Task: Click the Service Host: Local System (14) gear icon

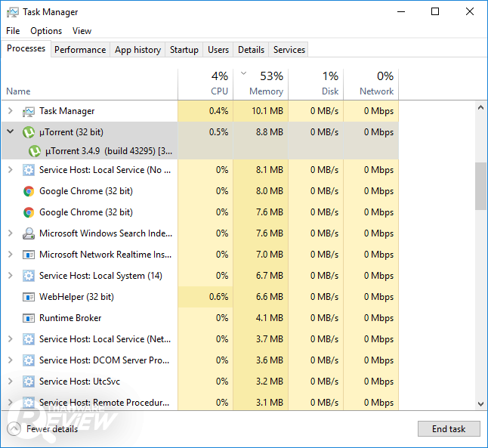Action: [29, 276]
